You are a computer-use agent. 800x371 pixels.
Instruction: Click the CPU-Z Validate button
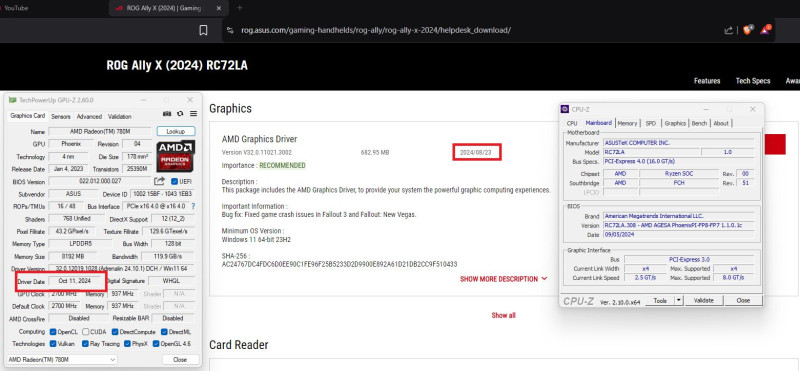click(x=704, y=301)
